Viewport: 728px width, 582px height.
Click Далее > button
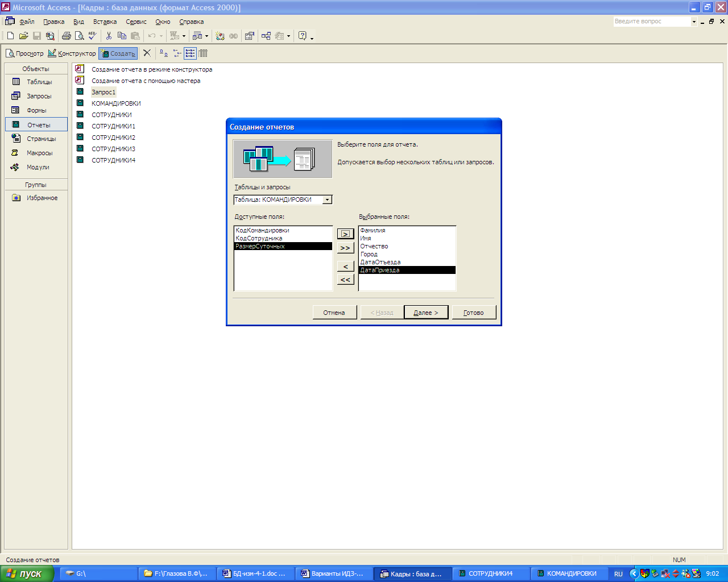click(426, 313)
